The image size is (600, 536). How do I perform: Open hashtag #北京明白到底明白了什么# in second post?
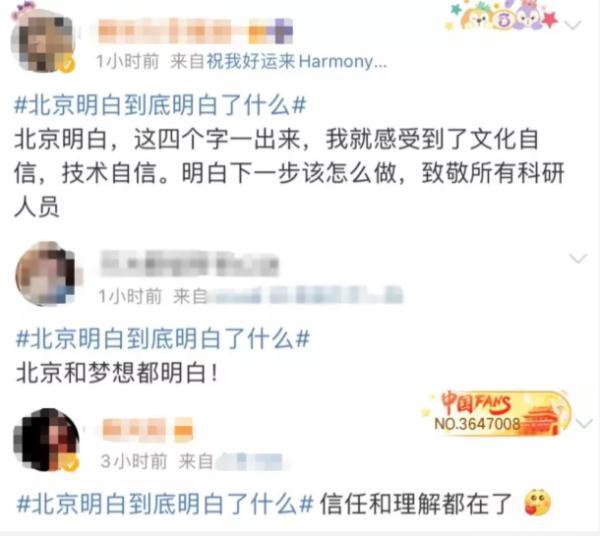click(162, 338)
